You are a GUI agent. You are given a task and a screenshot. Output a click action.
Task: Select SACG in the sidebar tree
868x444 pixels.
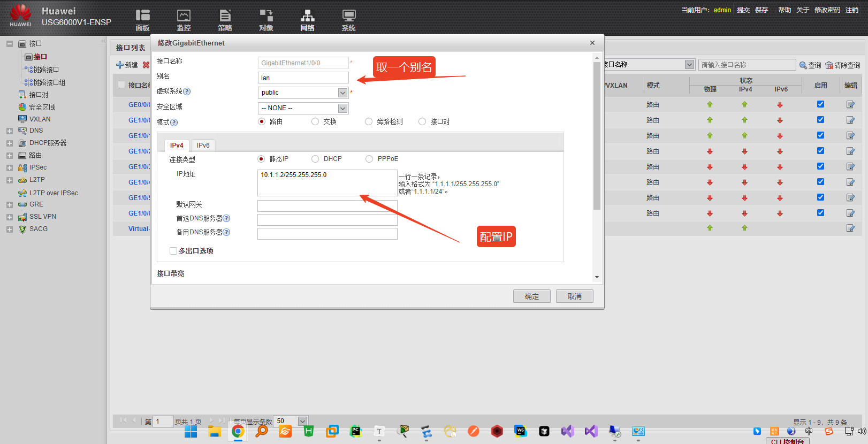click(x=39, y=229)
